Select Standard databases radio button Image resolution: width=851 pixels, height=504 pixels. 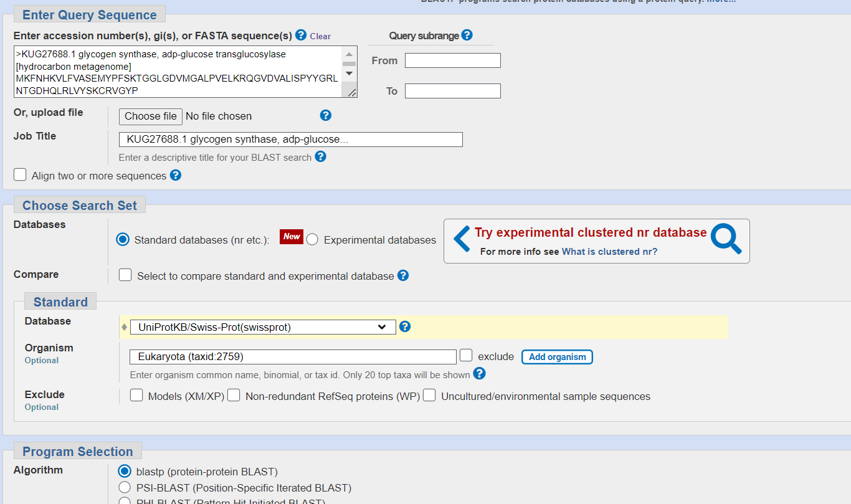coord(123,239)
